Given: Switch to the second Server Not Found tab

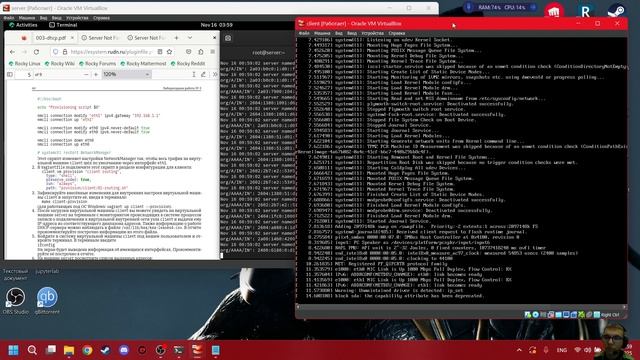Looking at the screenshot, I should [146, 38].
